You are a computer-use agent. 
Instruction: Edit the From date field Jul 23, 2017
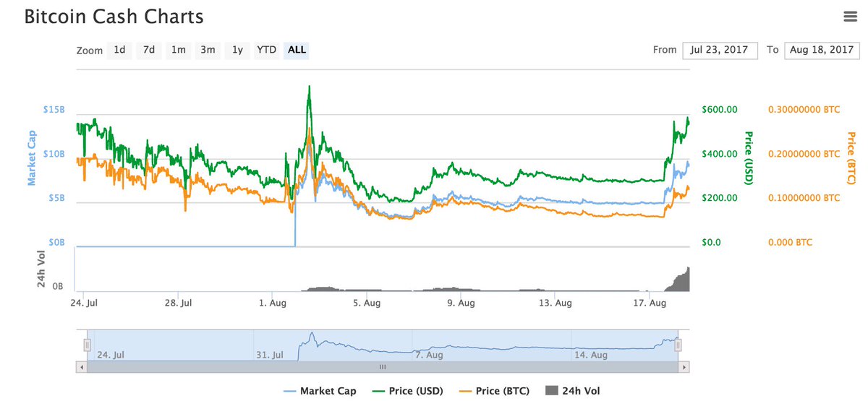click(x=720, y=50)
